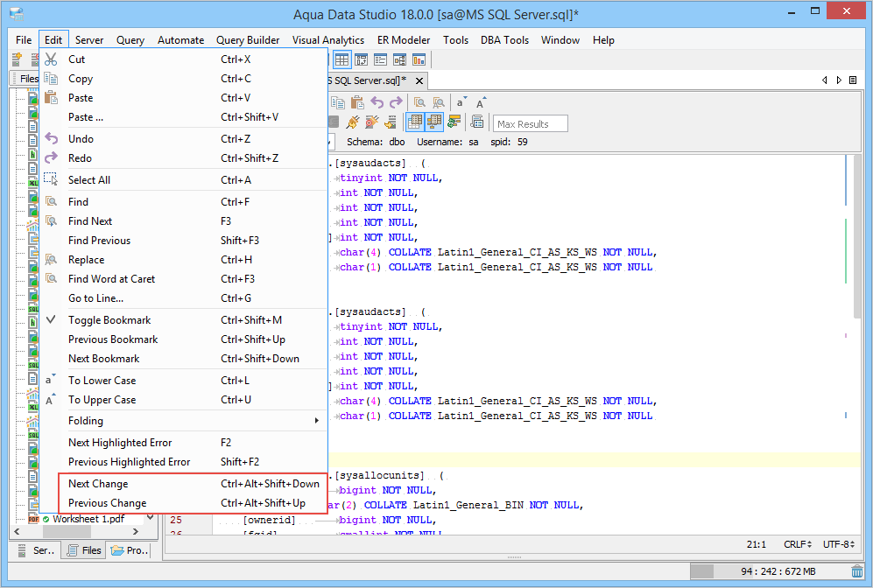Choose Next Change from Edit menu

[x=98, y=484]
